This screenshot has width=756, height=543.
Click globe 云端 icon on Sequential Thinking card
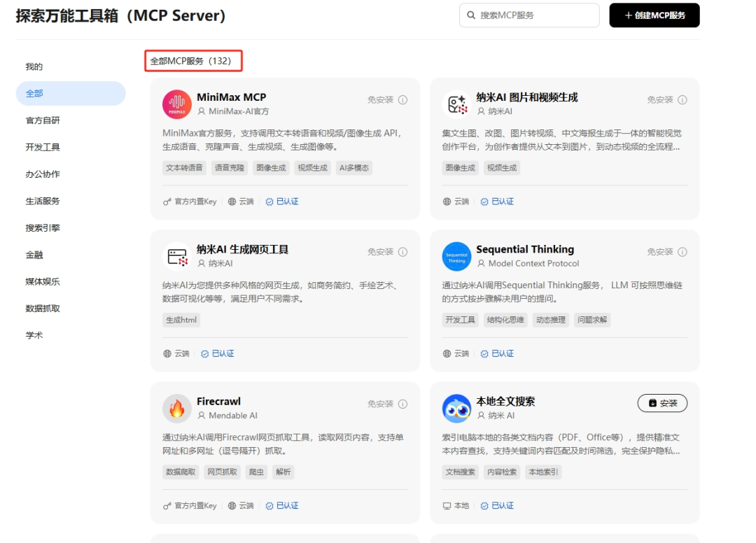(x=447, y=353)
